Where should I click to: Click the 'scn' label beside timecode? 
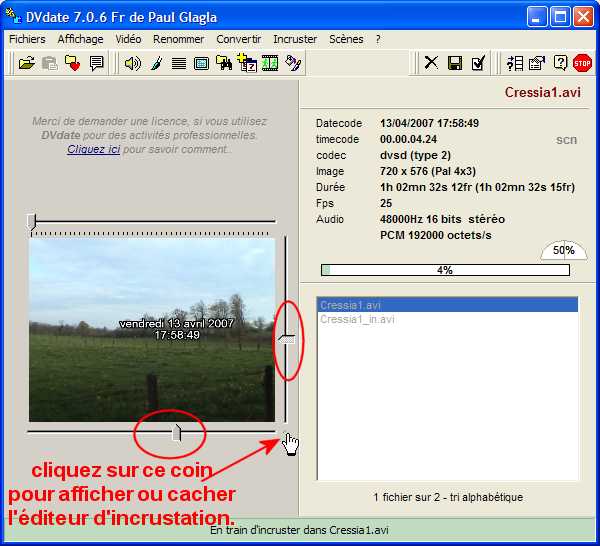566,140
